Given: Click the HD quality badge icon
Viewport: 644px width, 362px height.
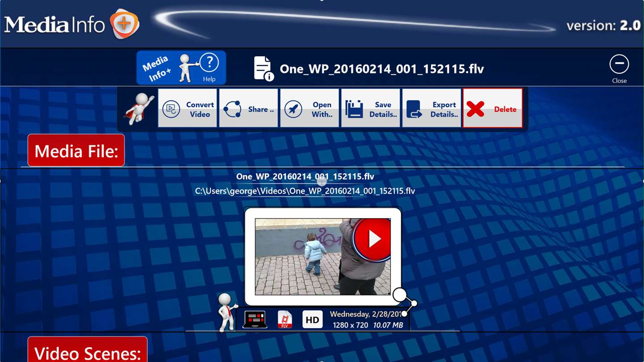Looking at the screenshot, I should pyautogui.click(x=313, y=320).
